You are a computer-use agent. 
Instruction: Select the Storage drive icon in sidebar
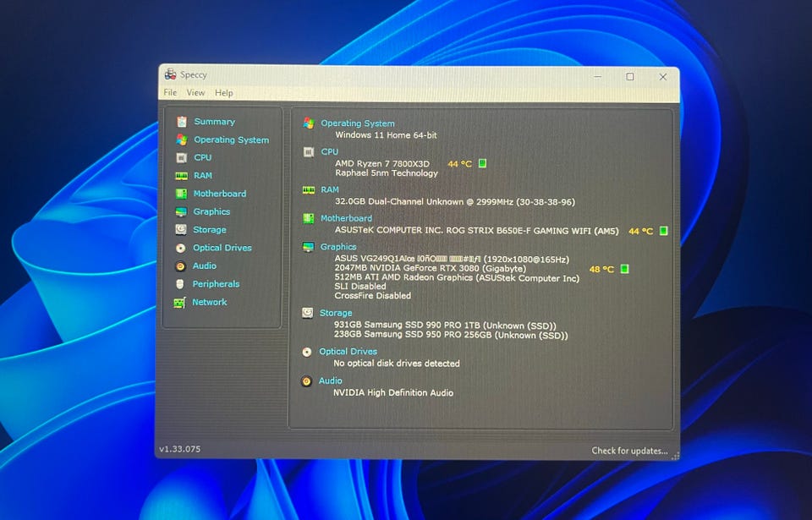coord(181,230)
